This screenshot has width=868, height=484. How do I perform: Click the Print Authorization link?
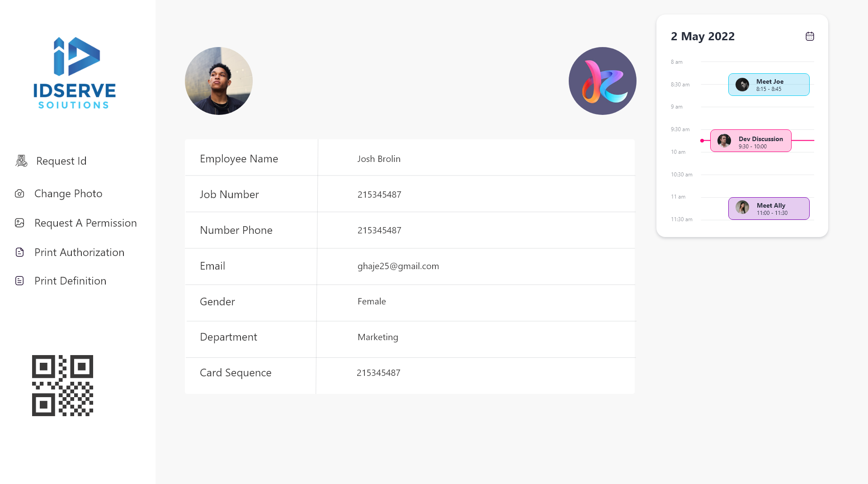tap(79, 252)
